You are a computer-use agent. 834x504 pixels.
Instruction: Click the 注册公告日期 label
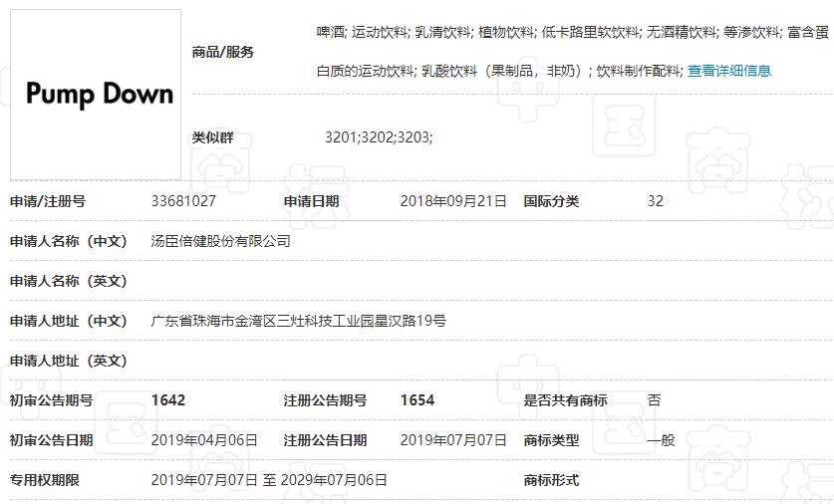pos(325,440)
